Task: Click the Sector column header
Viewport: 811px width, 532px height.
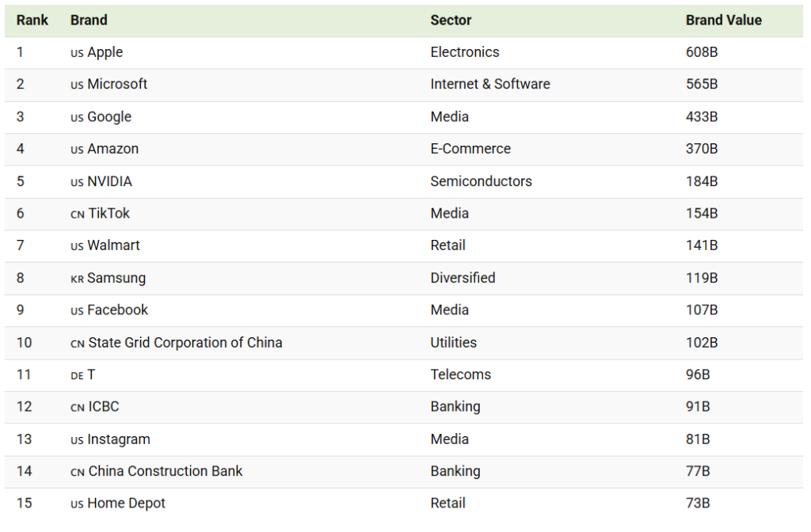Action: pos(451,21)
